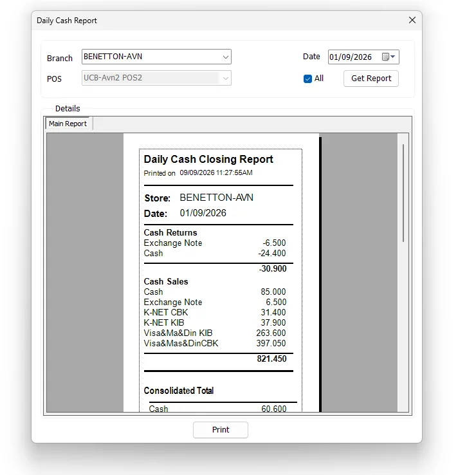The width and height of the screenshot is (476, 475).
Task: Click the Consolidated Total heading
Action: pyautogui.click(x=179, y=391)
